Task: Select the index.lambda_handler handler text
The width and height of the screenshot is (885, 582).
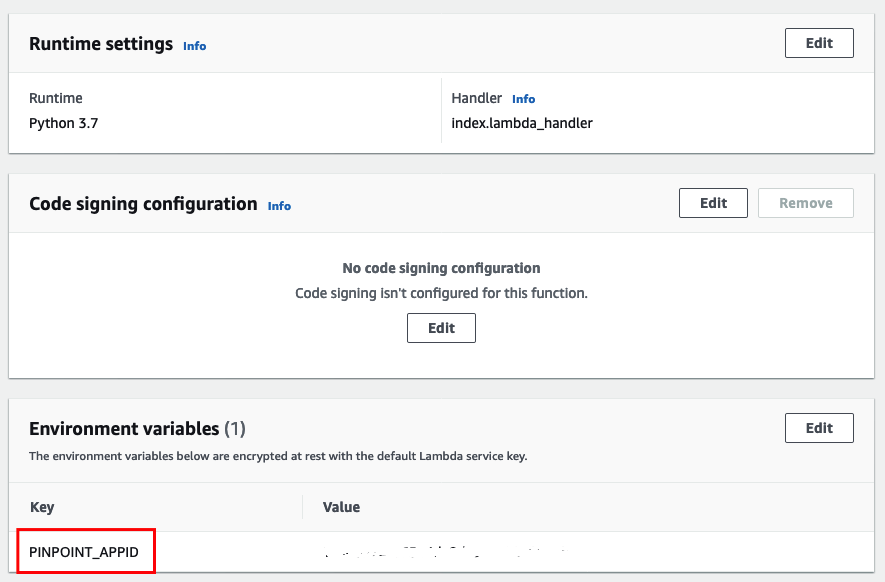Action: point(522,123)
